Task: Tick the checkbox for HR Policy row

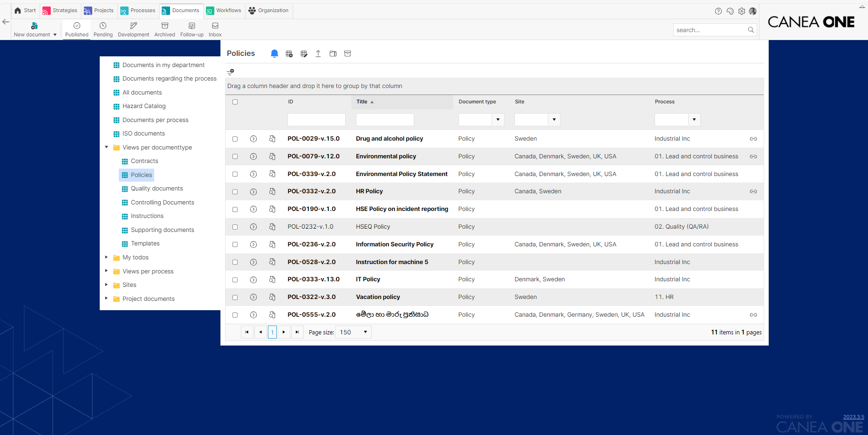Action: (x=235, y=191)
